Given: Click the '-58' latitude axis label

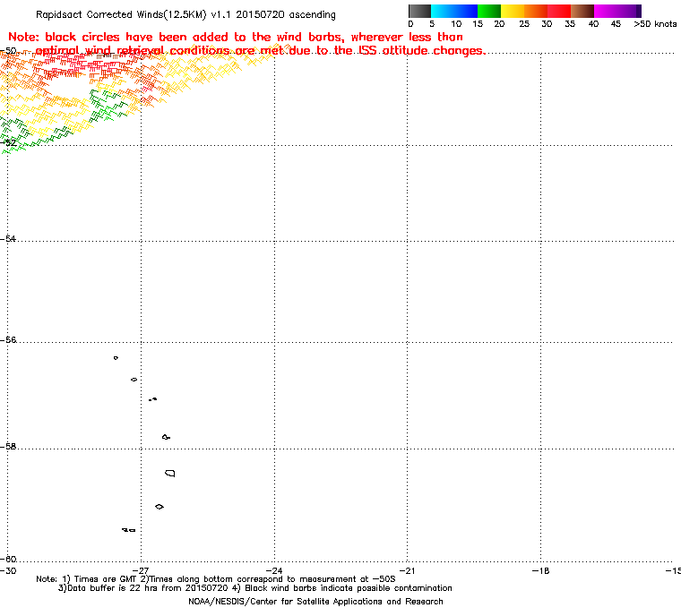Looking at the screenshot, I should [9, 446].
